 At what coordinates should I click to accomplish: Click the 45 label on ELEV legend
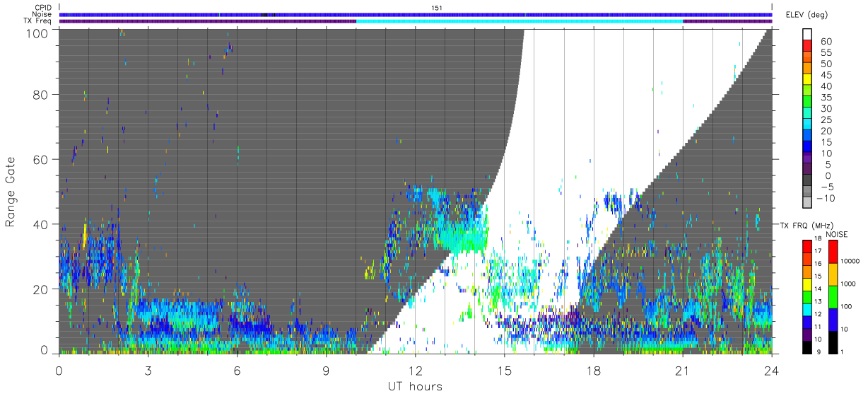826,75
